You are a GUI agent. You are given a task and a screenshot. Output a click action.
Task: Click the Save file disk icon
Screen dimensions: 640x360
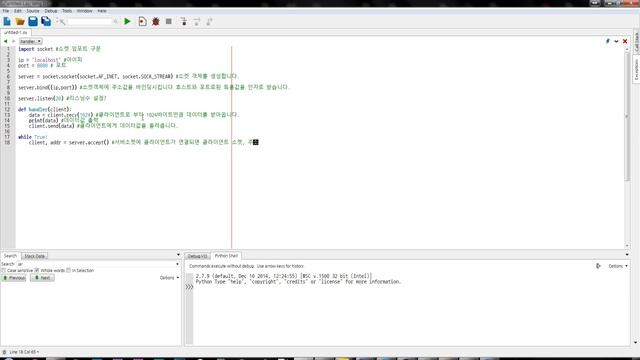click(x=33, y=21)
